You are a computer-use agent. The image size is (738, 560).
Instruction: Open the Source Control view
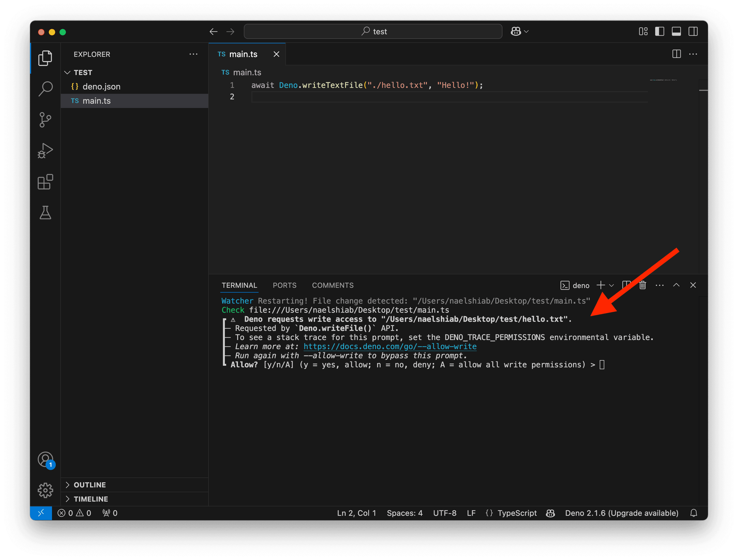[45, 120]
